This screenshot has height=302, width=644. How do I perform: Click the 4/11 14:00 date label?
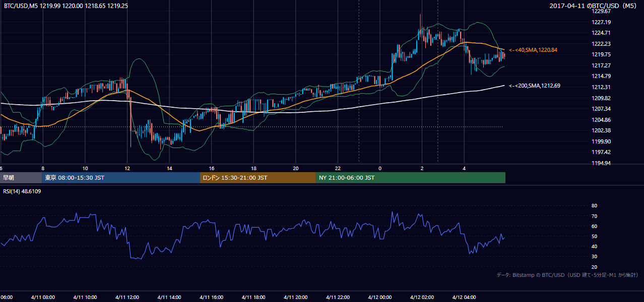coord(169,297)
